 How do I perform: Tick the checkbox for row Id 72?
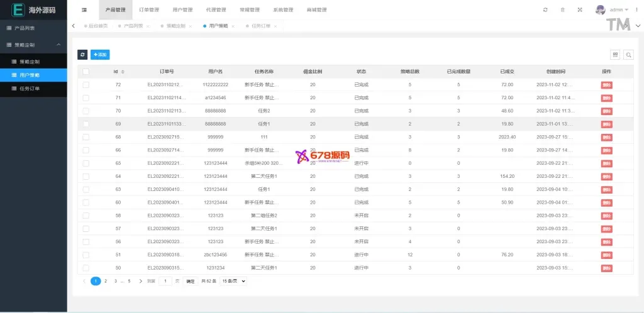[x=86, y=84]
